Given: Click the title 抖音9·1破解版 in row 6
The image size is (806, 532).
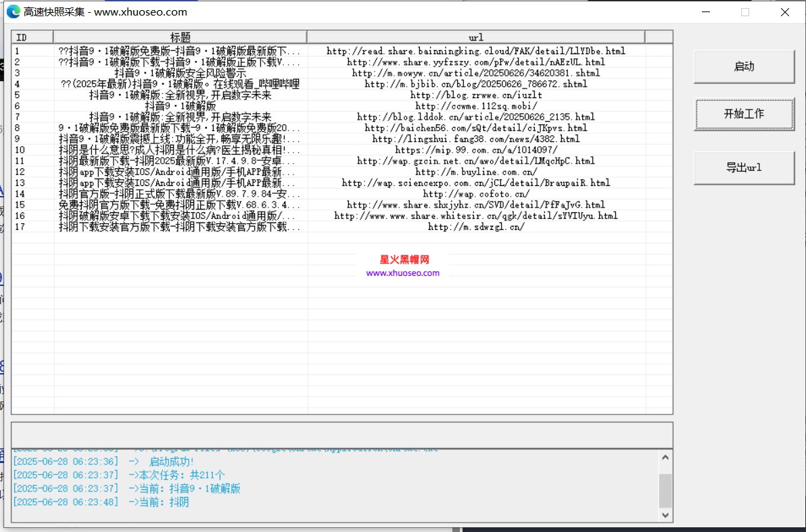Looking at the screenshot, I should pyautogui.click(x=181, y=106).
